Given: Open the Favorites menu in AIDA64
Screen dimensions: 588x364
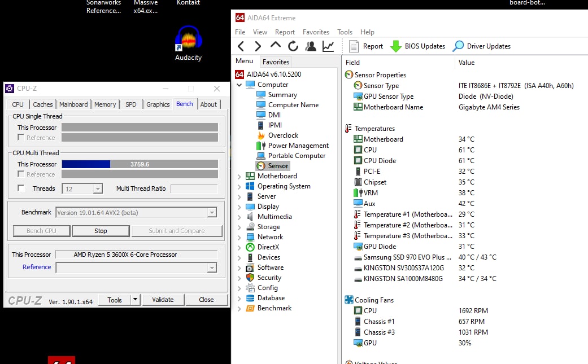Looking at the screenshot, I should pyautogui.click(x=316, y=32).
